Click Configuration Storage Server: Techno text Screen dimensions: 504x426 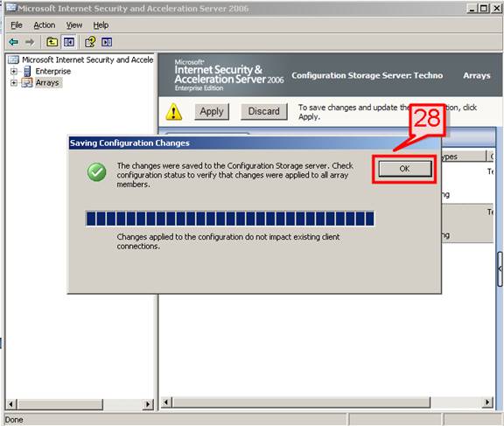coord(367,75)
